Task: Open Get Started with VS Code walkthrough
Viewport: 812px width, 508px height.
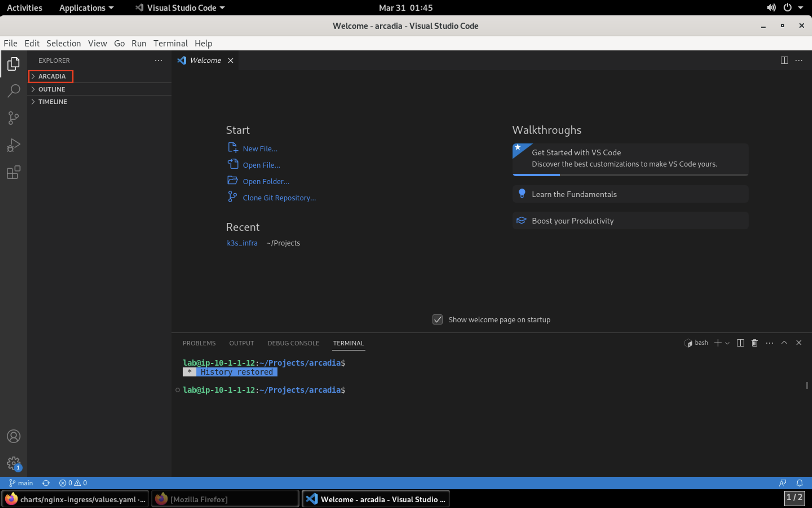Action: (x=630, y=159)
